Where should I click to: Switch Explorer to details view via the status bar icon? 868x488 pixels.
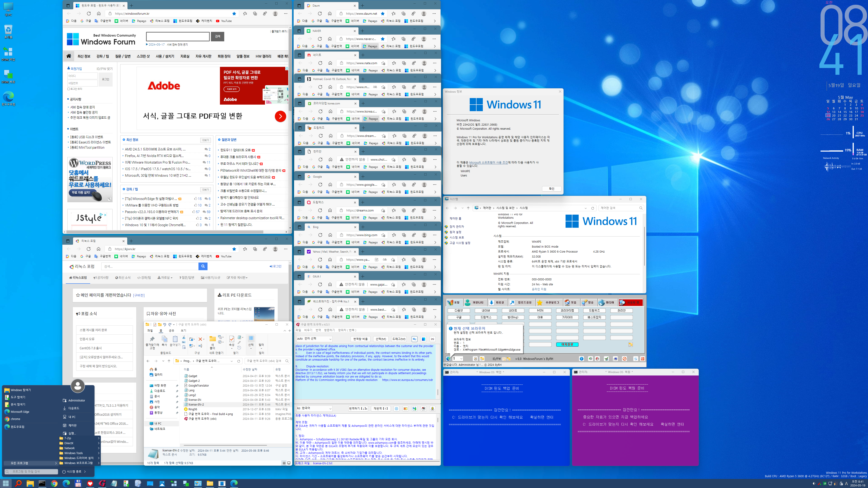[284, 463]
